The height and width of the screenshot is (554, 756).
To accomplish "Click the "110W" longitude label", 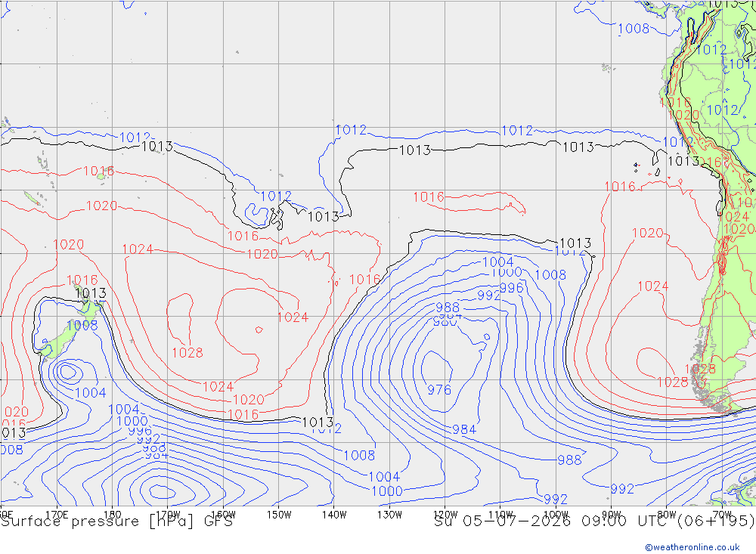I will pyautogui.click(x=500, y=515).
